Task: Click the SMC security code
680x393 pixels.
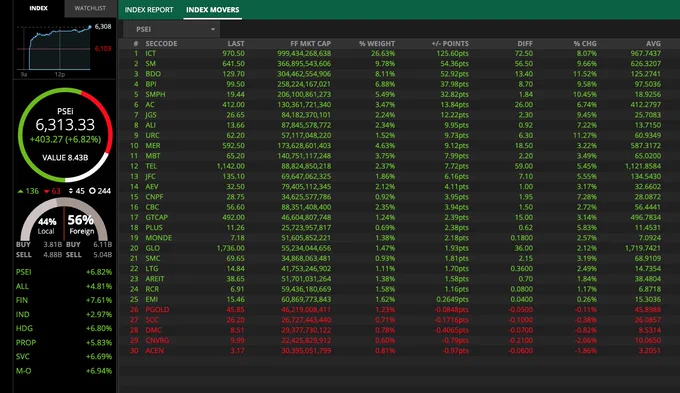Action: [x=153, y=259]
